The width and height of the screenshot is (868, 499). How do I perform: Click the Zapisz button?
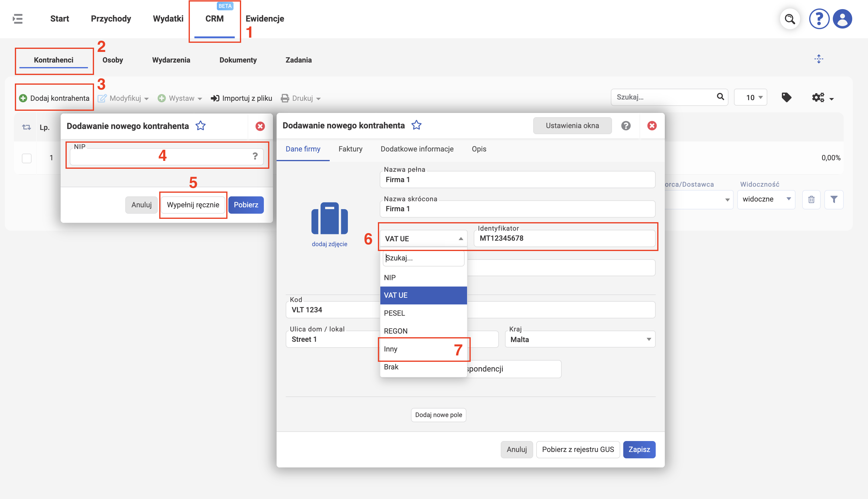[x=639, y=449]
